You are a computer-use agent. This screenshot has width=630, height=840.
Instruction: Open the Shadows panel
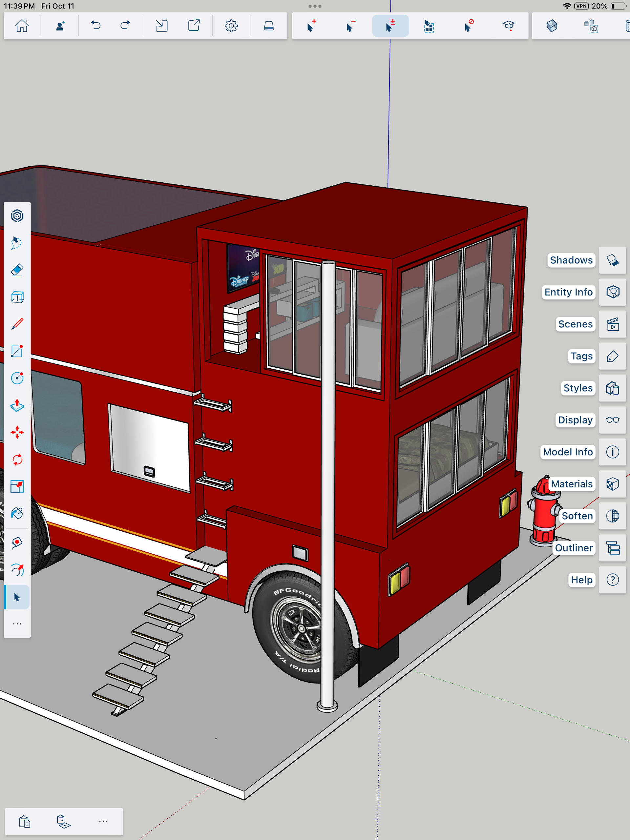[x=613, y=260]
